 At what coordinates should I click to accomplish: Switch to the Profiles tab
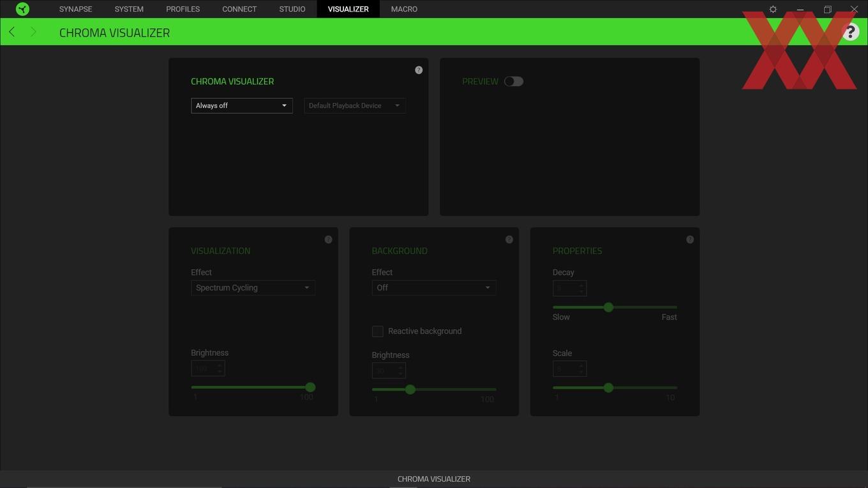coord(183,9)
